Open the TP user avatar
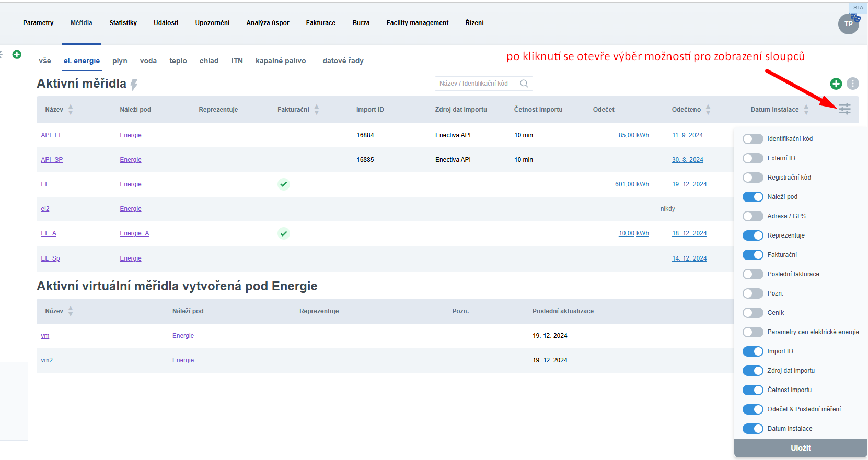 [848, 24]
